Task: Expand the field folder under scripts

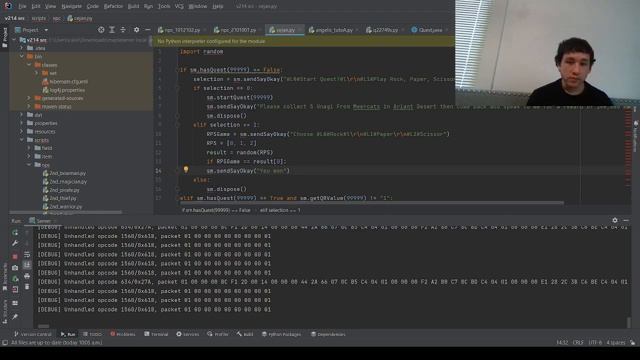Action: point(29,148)
